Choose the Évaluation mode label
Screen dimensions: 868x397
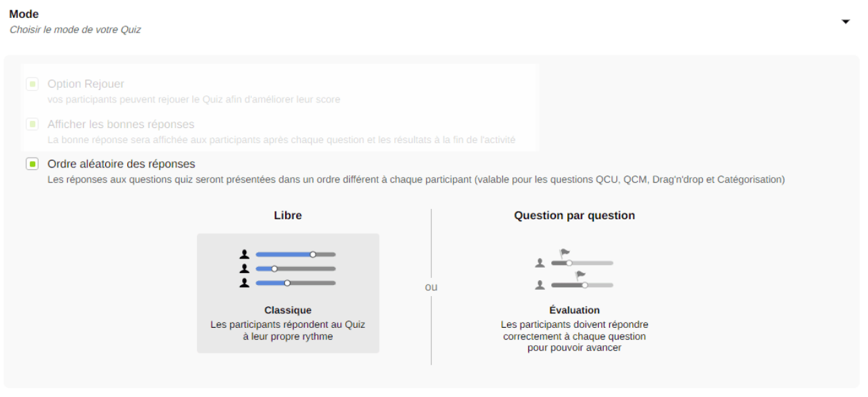pyautogui.click(x=574, y=310)
